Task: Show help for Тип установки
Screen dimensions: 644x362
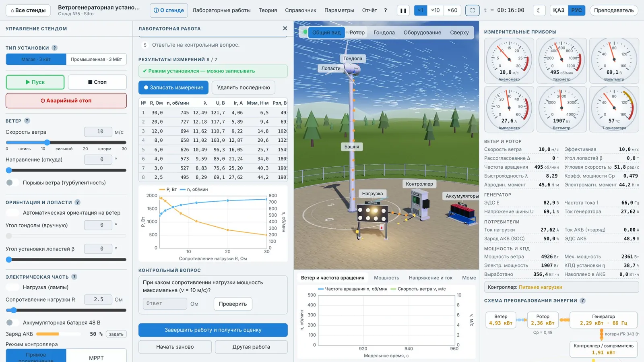Action: pos(54,48)
